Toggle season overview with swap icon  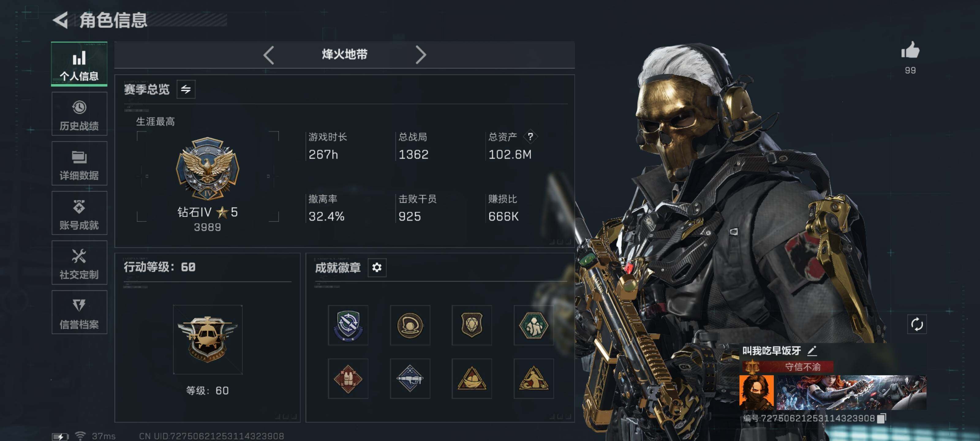pos(186,89)
